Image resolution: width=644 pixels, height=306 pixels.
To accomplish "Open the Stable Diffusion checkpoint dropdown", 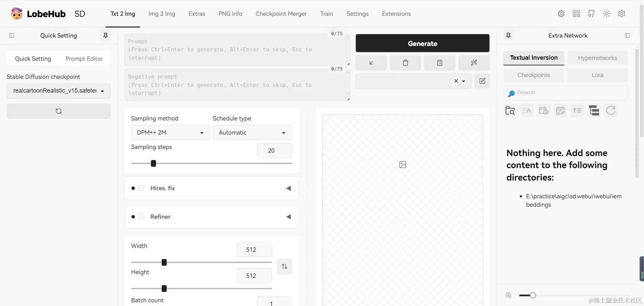I will coord(59,91).
